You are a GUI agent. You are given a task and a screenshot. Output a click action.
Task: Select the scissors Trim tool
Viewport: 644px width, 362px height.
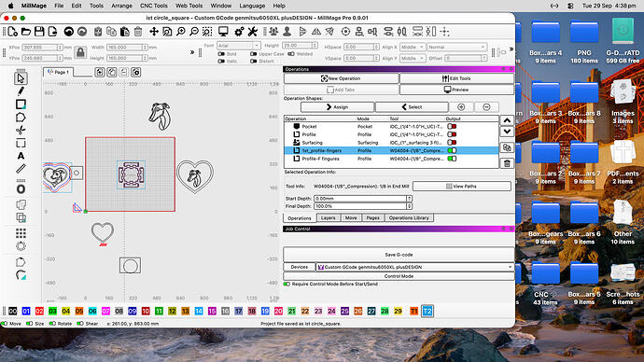[x=21, y=130]
